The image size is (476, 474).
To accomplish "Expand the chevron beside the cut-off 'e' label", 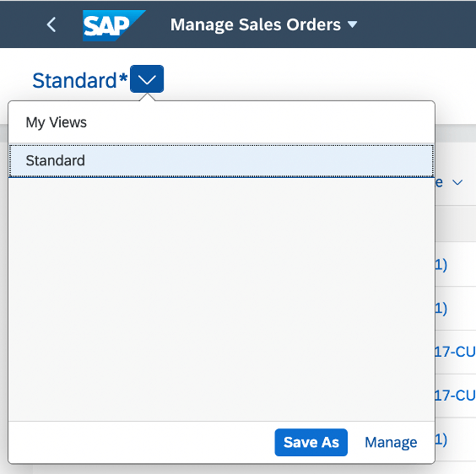I will [x=457, y=182].
